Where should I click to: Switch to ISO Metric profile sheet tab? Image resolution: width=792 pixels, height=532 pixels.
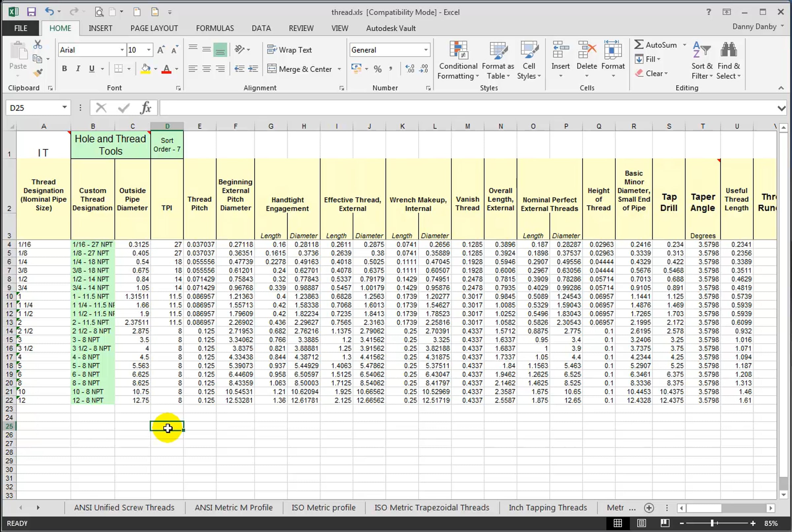(323, 508)
